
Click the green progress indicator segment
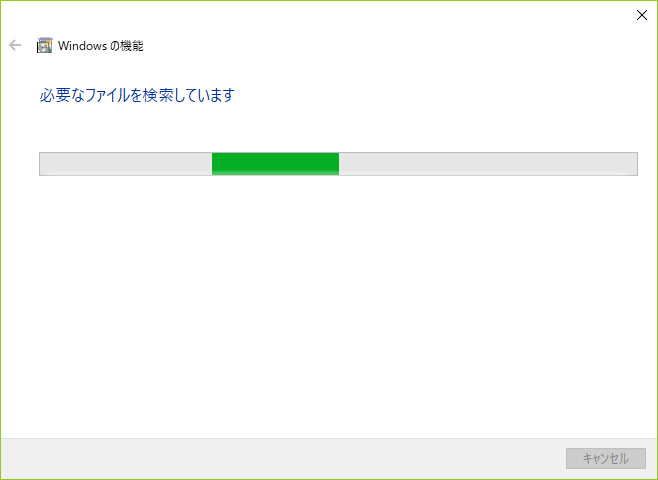(x=275, y=164)
